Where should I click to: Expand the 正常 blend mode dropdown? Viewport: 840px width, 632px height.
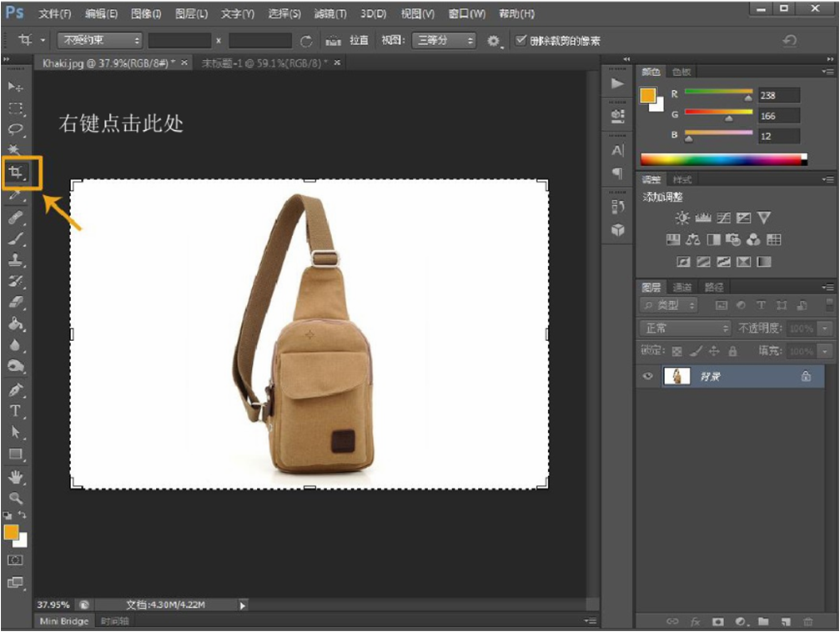685,329
